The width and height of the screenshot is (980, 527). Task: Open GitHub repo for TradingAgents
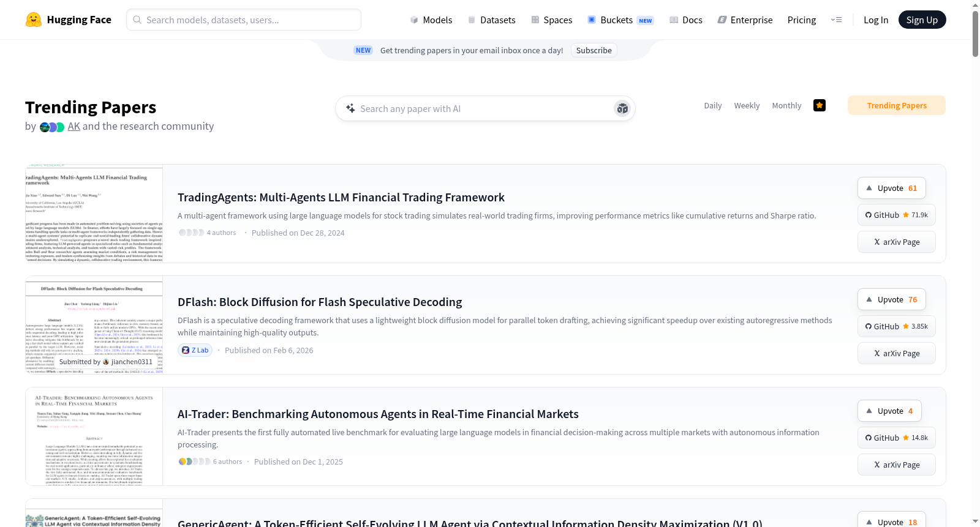click(x=897, y=215)
